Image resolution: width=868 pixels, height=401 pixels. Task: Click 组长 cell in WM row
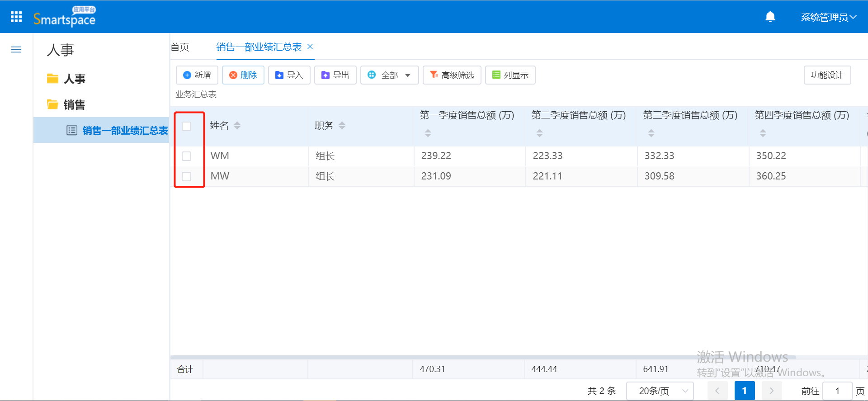click(361, 156)
